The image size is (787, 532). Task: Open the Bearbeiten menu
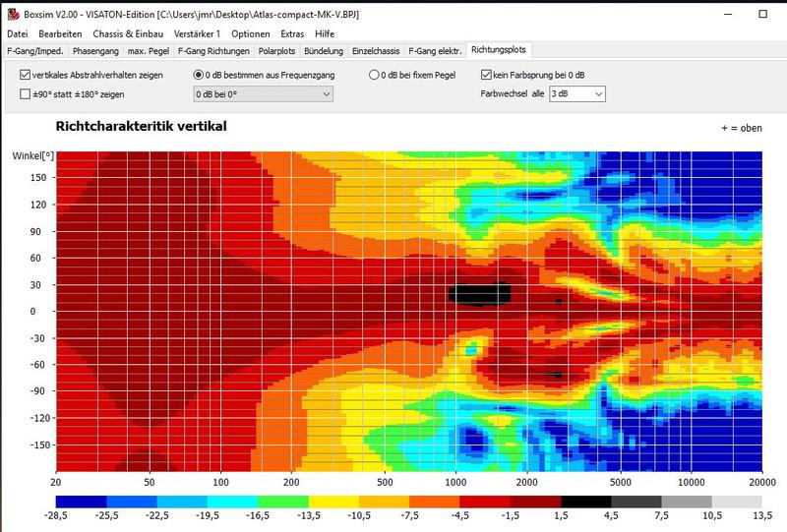point(60,33)
